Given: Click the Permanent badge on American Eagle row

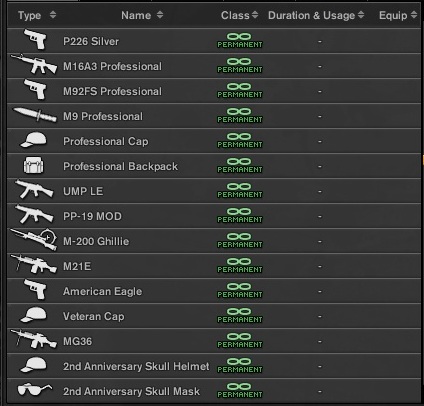Looking at the screenshot, I should point(240,291).
